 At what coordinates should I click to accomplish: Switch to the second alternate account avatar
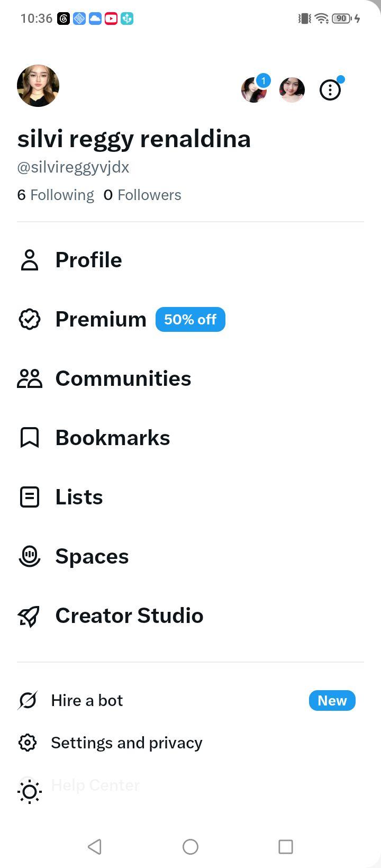pos(292,90)
